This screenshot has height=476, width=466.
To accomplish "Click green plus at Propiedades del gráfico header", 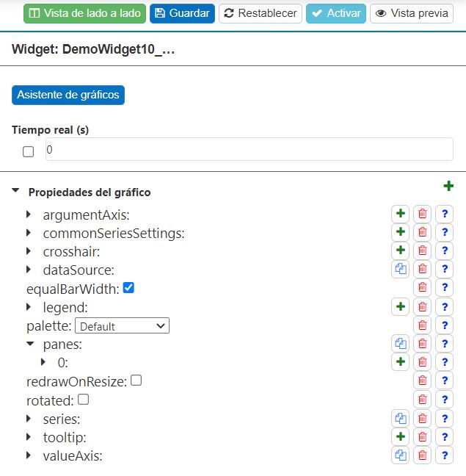I will pos(448,187).
